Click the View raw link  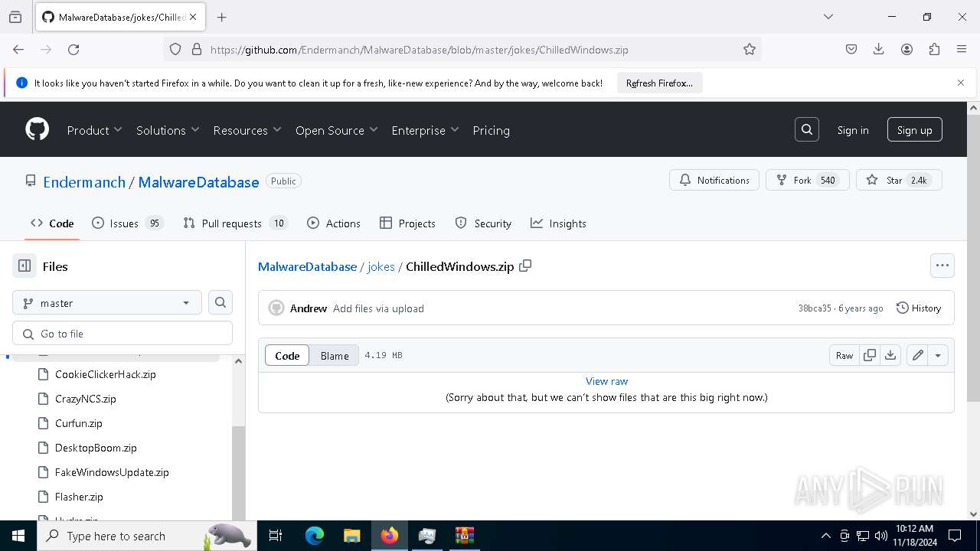606,381
